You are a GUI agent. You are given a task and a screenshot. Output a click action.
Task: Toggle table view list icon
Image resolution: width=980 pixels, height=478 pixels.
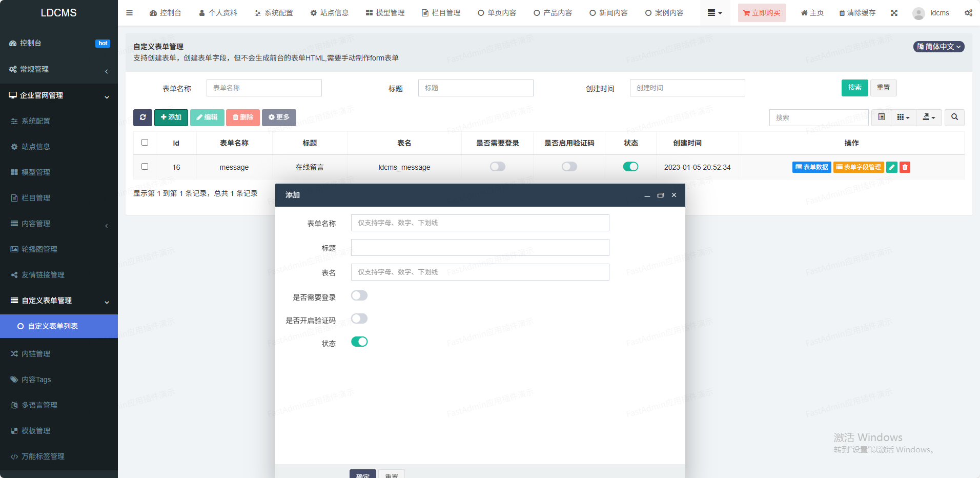(x=881, y=117)
